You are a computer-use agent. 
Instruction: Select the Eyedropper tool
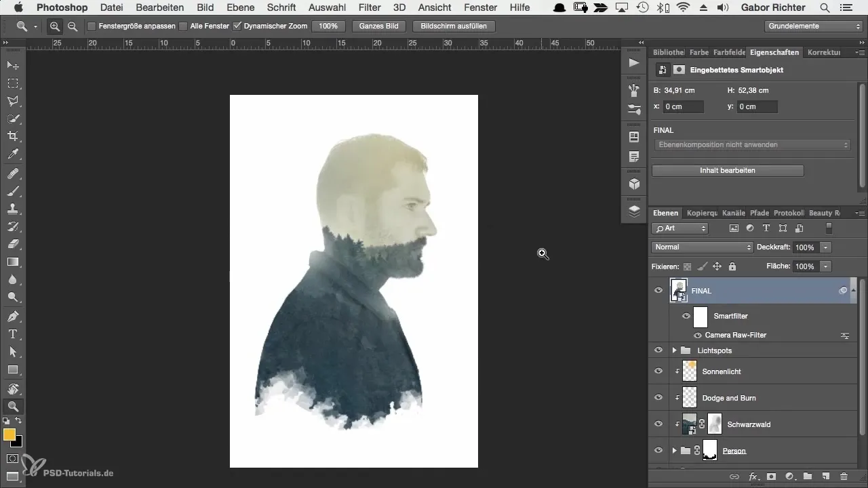point(13,155)
